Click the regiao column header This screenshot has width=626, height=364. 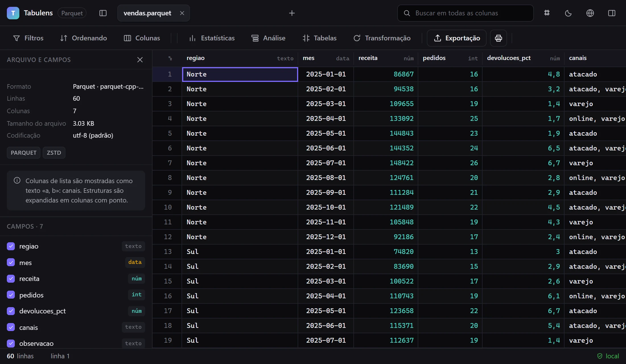pos(240,58)
